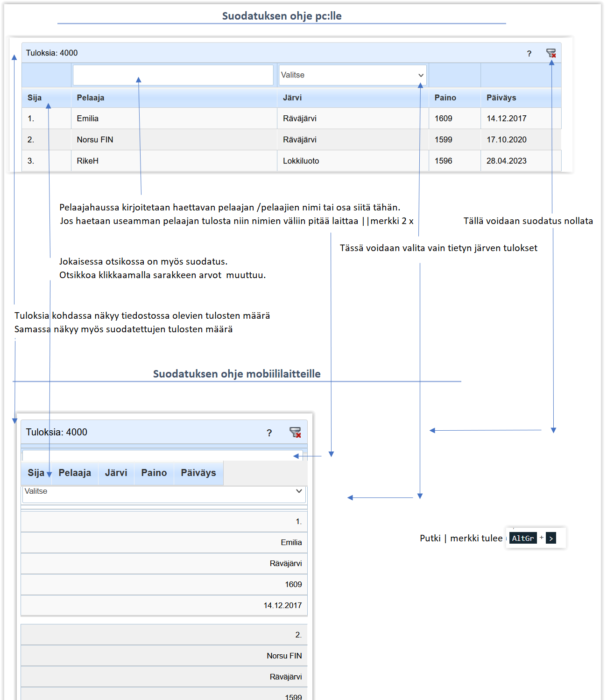Select the Sija tab in the mobile view
Image resolution: width=607 pixels, height=700 pixels.
click(36, 473)
